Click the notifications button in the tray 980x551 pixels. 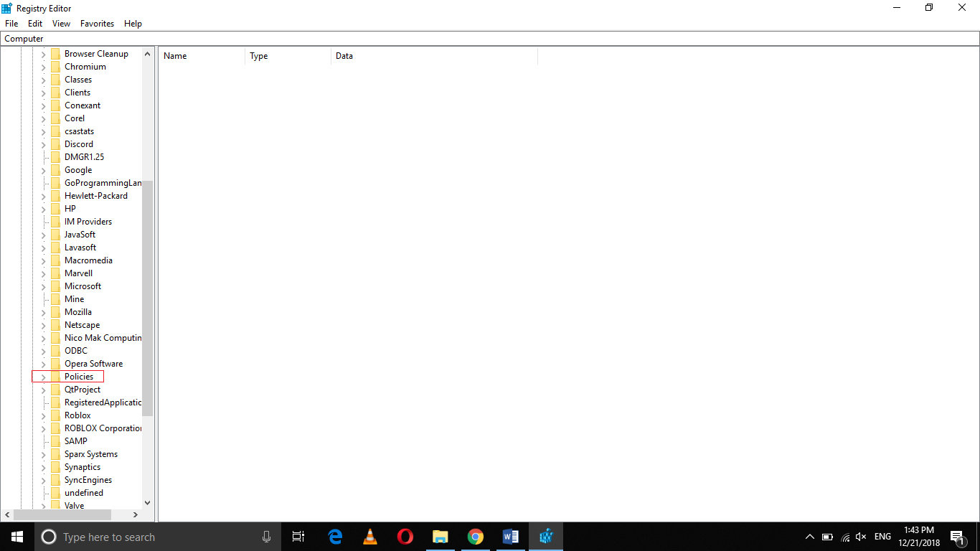[x=957, y=537]
